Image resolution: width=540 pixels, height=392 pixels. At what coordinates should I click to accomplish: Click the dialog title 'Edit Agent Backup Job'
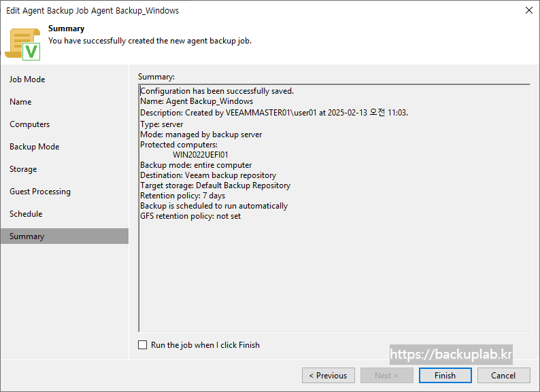[92, 11]
